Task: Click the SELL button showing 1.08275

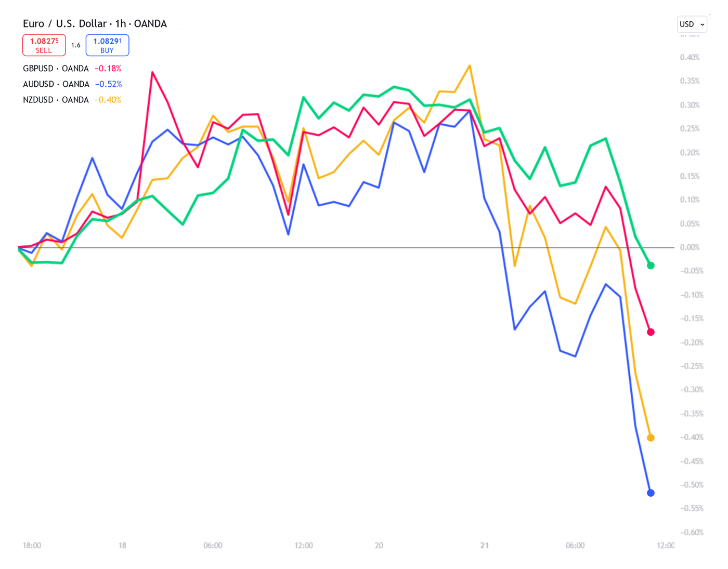Action: (x=44, y=45)
